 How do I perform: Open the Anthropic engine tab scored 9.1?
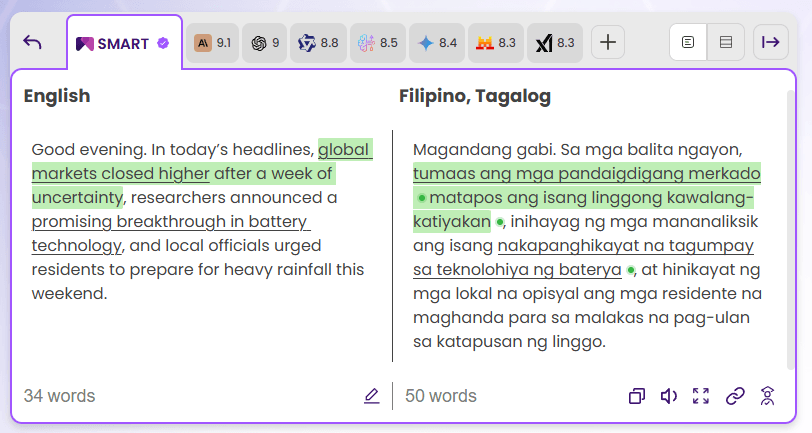click(212, 43)
